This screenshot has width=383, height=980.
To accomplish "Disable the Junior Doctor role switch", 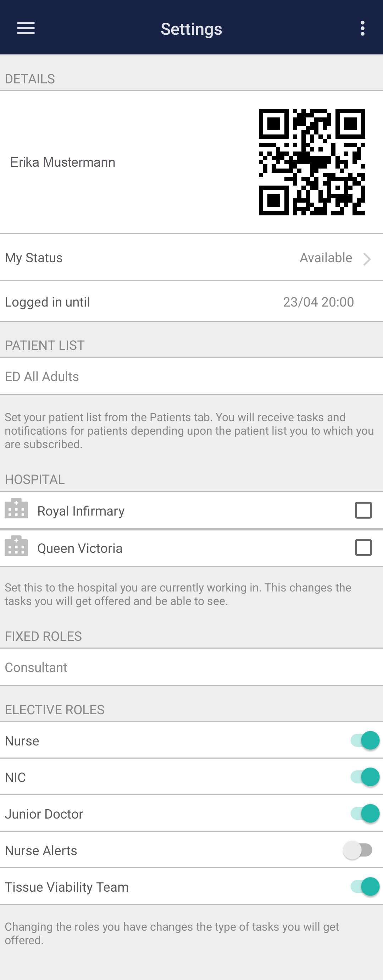I will coord(365,813).
